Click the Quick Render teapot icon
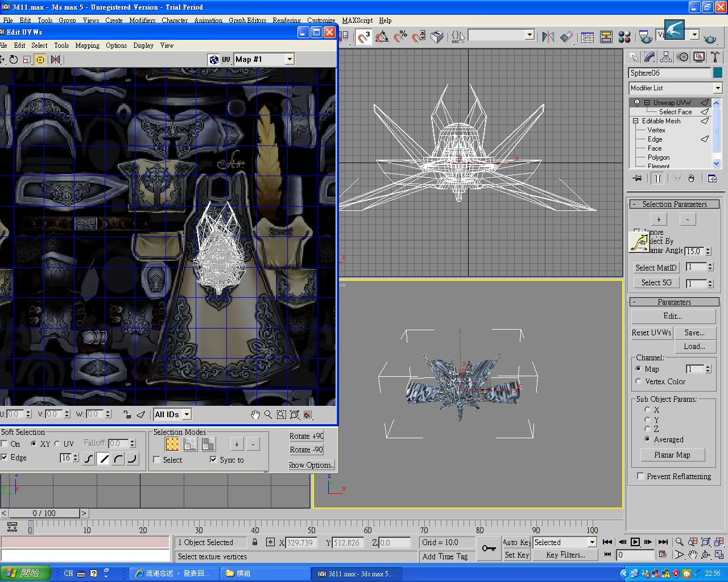This screenshot has width=728, height=582. pyautogui.click(x=710, y=38)
